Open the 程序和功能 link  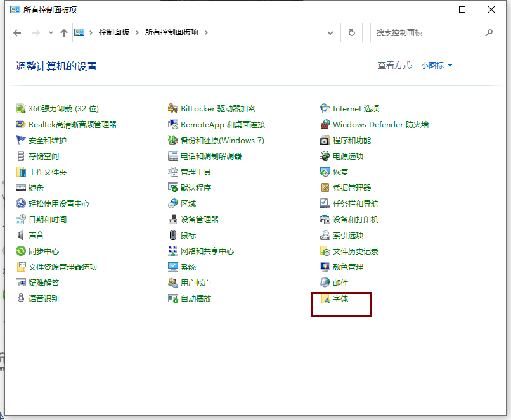coord(352,141)
